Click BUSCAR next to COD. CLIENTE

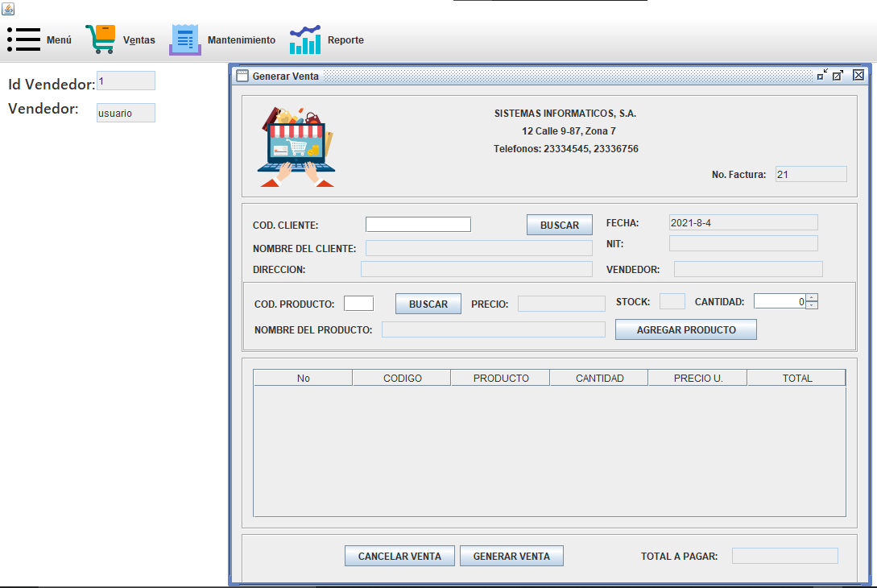pyautogui.click(x=559, y=224)
